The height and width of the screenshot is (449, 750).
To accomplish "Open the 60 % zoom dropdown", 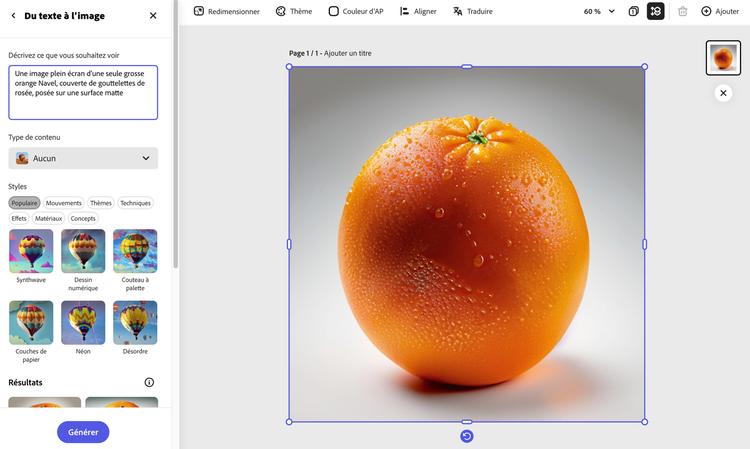I will click(599, 11).
